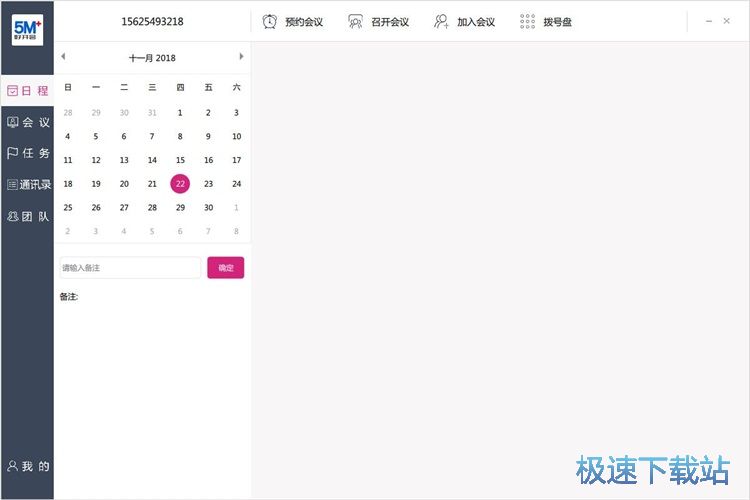Viewport: 750px width, 500px height.
Task: Select greyed date 31 of previous month
Action: pyautogui.click(x=152, y=113)
